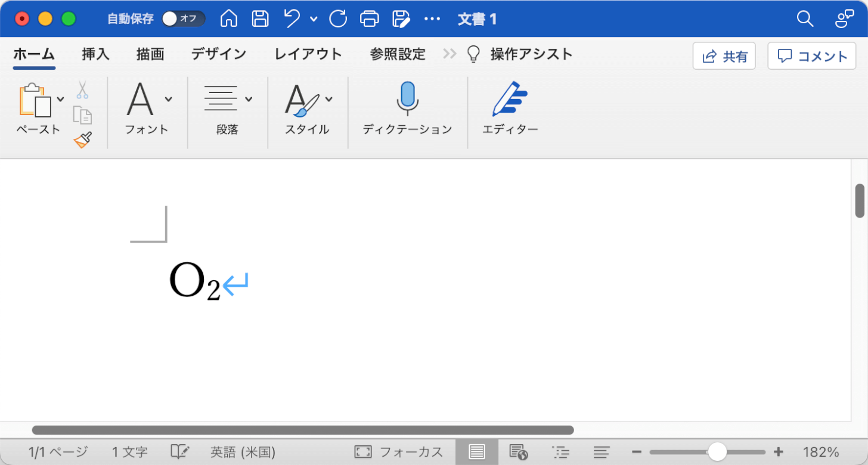This screenshot has width=868, height=465.
Task: Toggle the AutoSave (自動保存) switch
Action: [x=183, y=19]
